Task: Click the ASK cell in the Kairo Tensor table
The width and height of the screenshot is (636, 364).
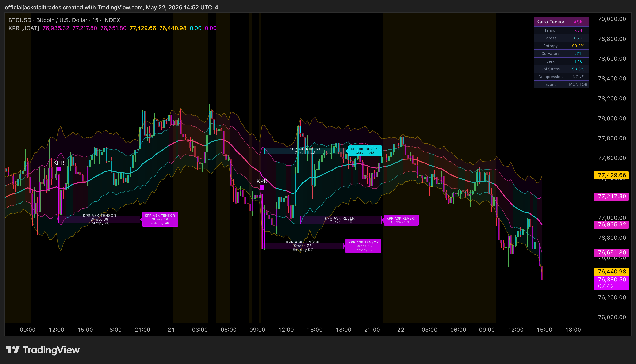Action: click(x=578, y=22)
